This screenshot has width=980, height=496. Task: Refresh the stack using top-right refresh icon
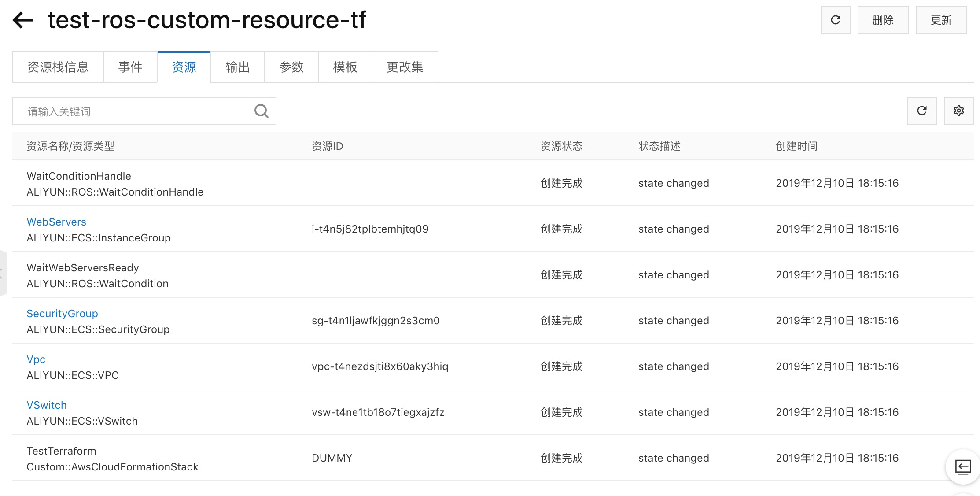(x=835, y=20)
